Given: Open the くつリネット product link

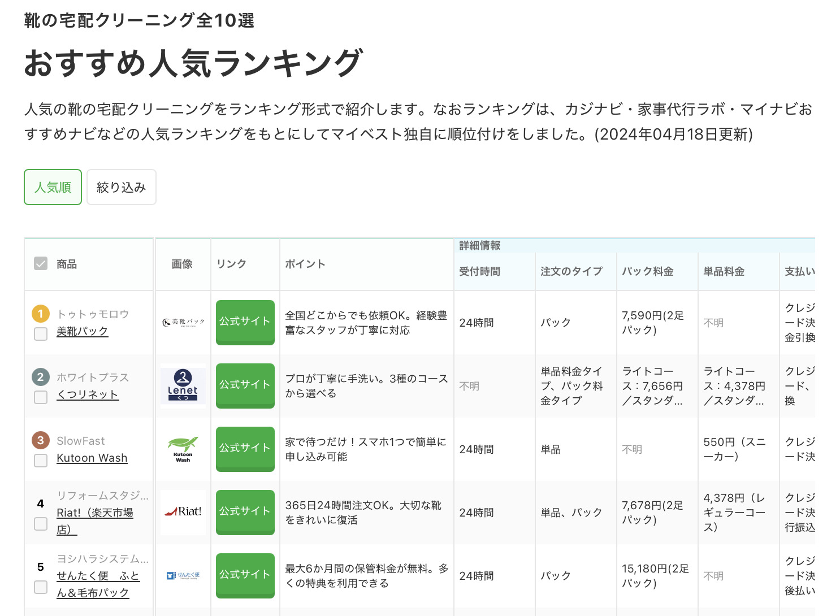Looking at the screenshot, I should (88, 394).
